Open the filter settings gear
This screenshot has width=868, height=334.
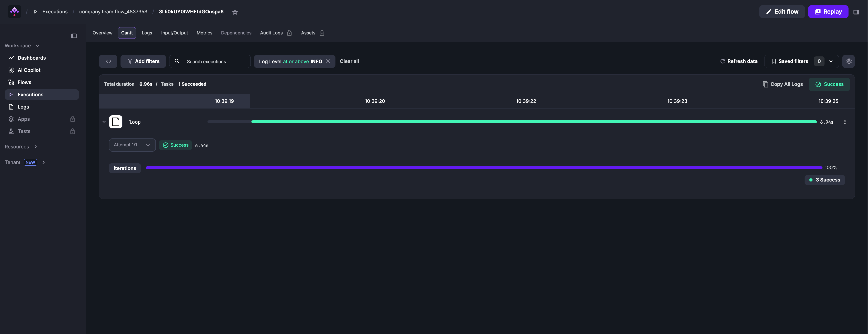pos(849,61)
